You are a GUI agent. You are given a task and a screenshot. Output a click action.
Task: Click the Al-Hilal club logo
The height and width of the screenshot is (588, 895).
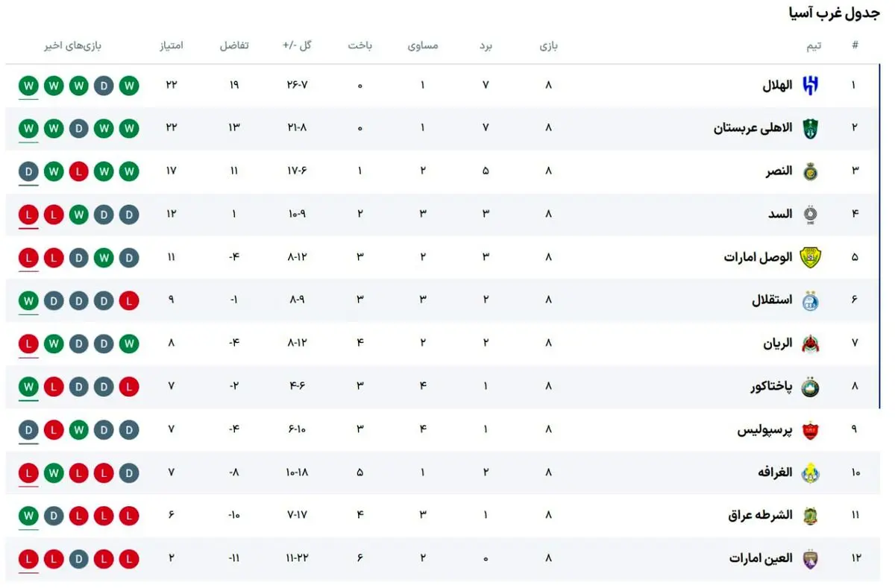coord(810,85)
